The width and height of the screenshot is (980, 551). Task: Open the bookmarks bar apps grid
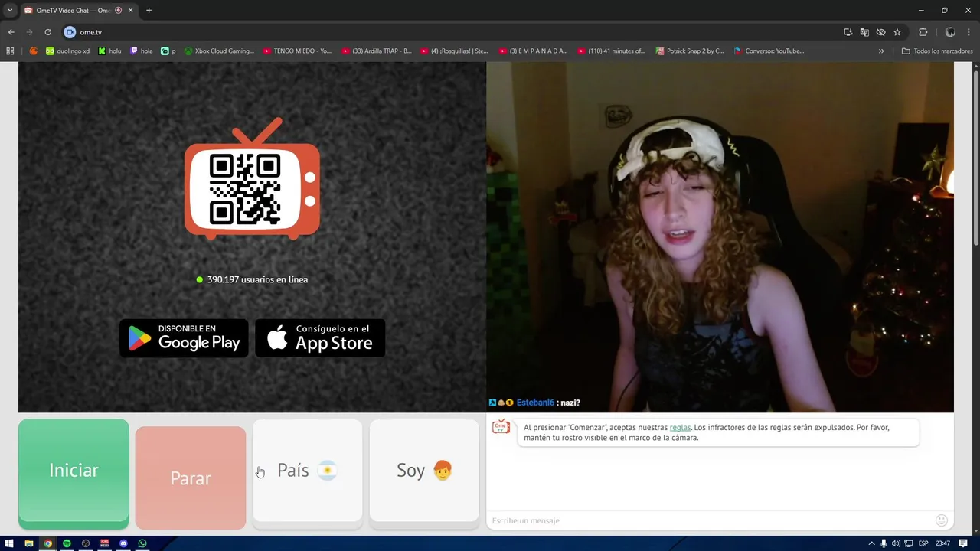(10, 51)
